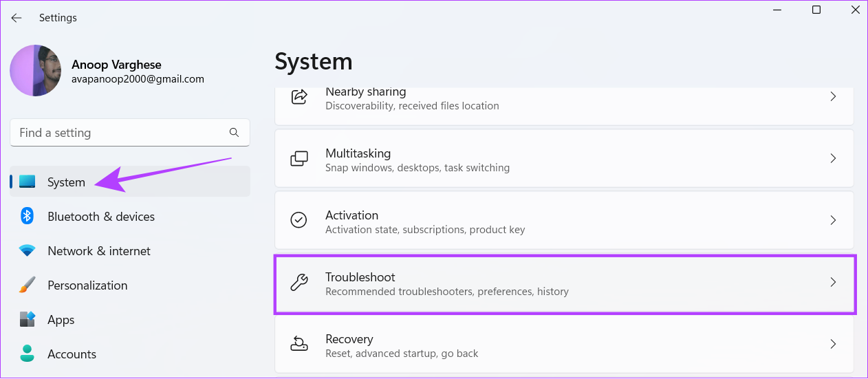Viewport: 868px width, 379px height.
Task: Click the Find a setting search field
Action: coord(130,133)
